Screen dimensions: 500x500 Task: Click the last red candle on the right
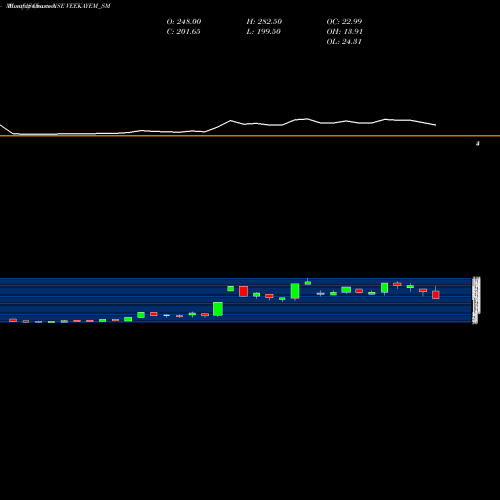point(436,294)
